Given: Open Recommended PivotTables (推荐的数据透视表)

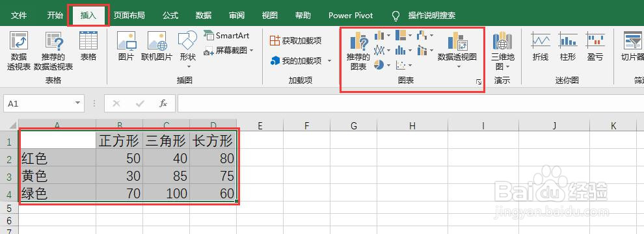Looking at the screenshot, I should [x=53, y=51].
